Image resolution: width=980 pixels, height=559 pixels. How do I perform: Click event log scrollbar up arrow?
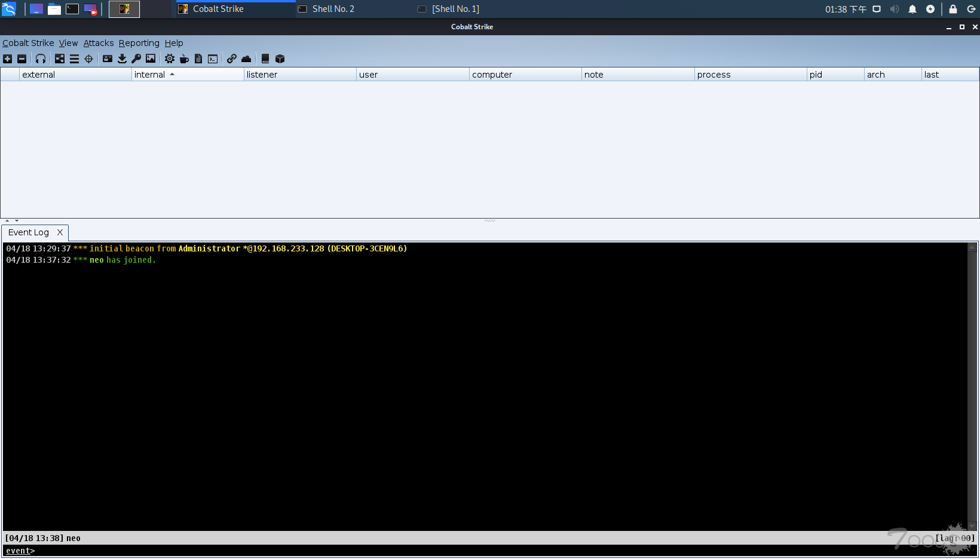[972, 247]
